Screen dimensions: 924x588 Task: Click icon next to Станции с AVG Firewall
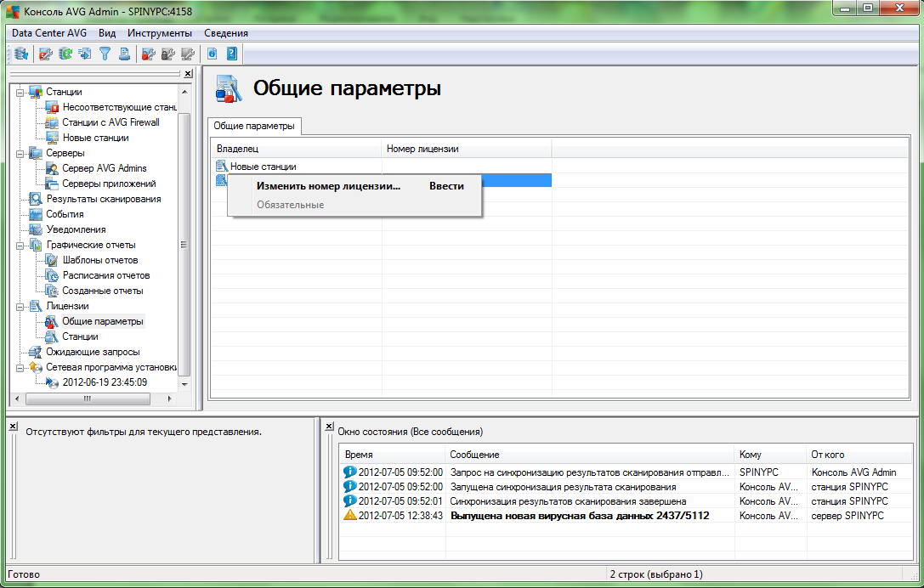pos(52,122)
